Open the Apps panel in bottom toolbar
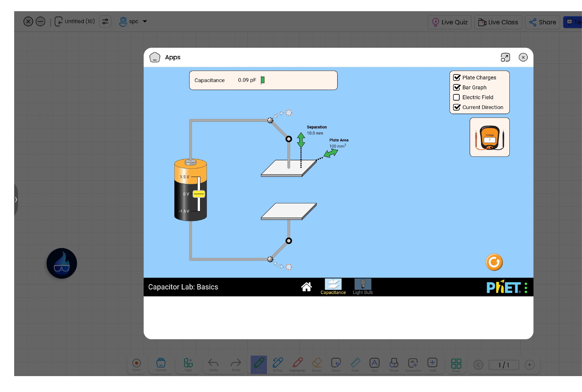Image resolution: width=582 pixels, height=392 pixels. coord(188,365)
